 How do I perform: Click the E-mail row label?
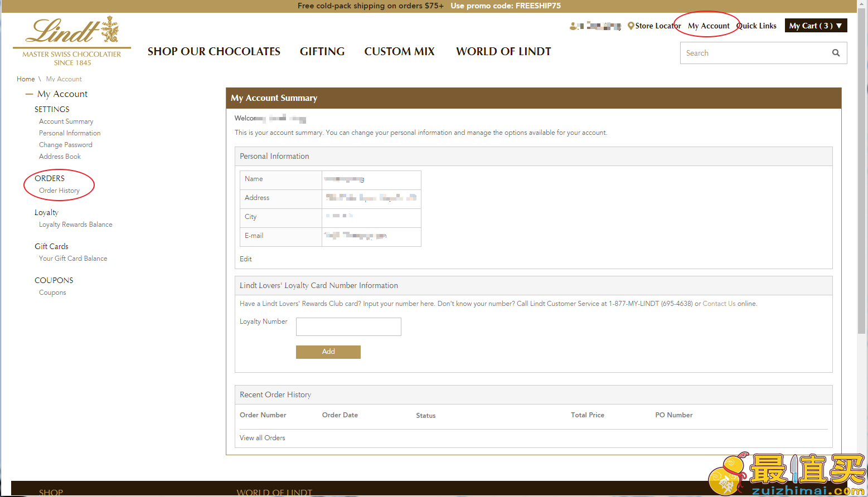click(x=254, y=236)
